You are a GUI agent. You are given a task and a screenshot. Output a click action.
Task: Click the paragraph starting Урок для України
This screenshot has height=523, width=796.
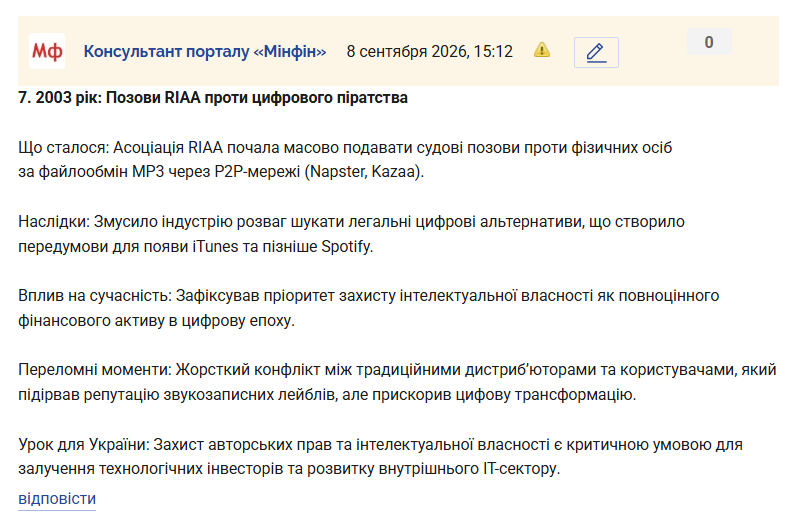(380, 456)
